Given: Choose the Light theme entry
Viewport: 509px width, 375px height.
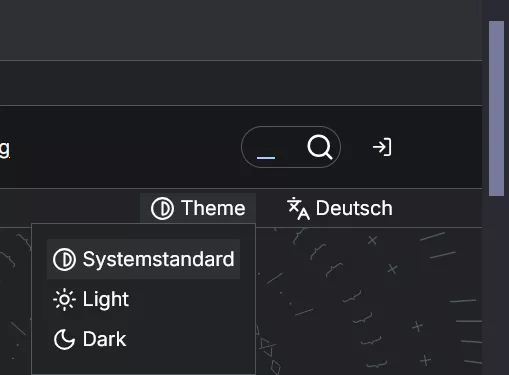Looking at the screenshot, I should pyautogui.click(x=144, y=299).
